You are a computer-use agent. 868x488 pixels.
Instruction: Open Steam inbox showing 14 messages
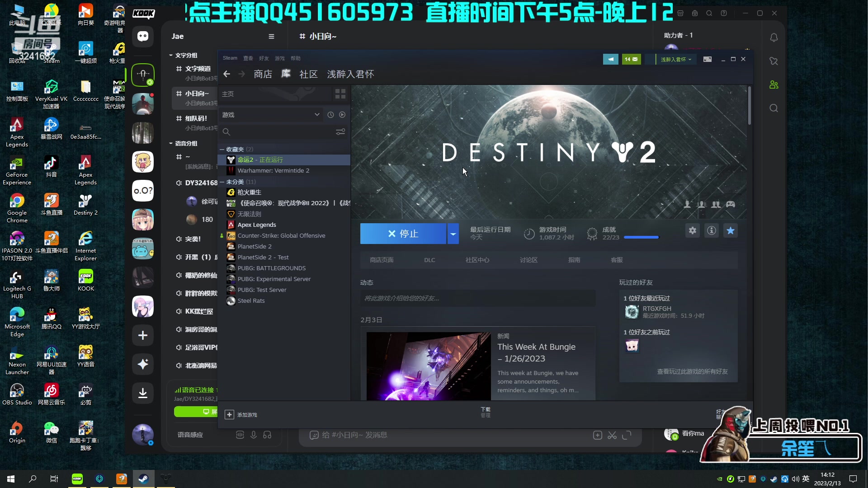[x=631, y=59]
